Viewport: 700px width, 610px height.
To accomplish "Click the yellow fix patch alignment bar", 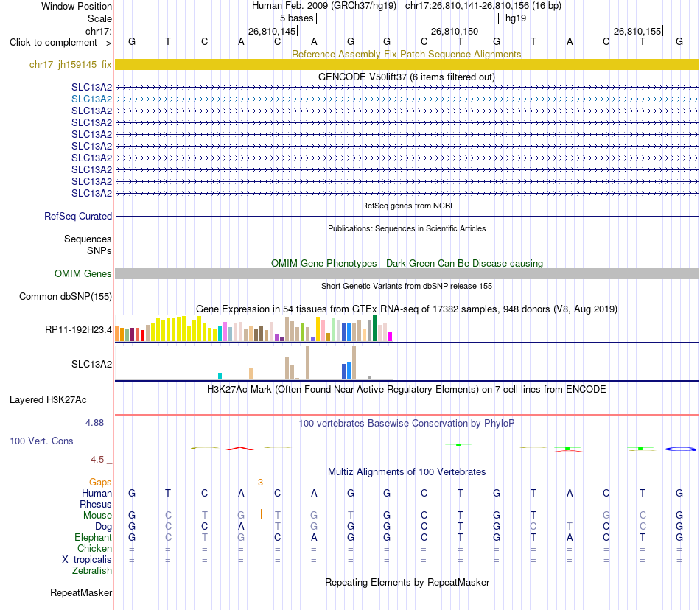I will click(x=407, y=65).
